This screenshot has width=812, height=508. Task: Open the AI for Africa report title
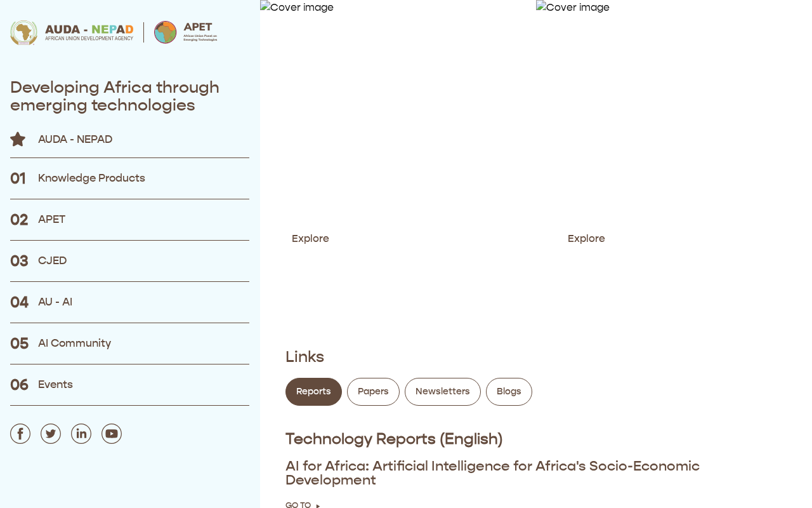[x=492, y=473]
